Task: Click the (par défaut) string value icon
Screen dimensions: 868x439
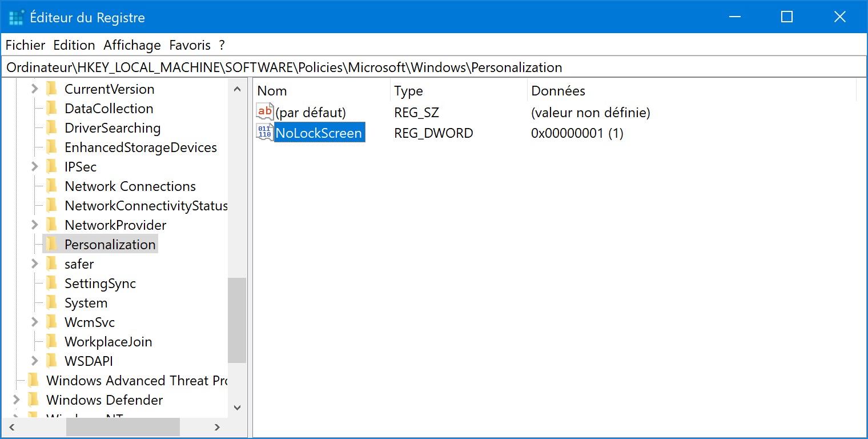Action: (265, 111)
